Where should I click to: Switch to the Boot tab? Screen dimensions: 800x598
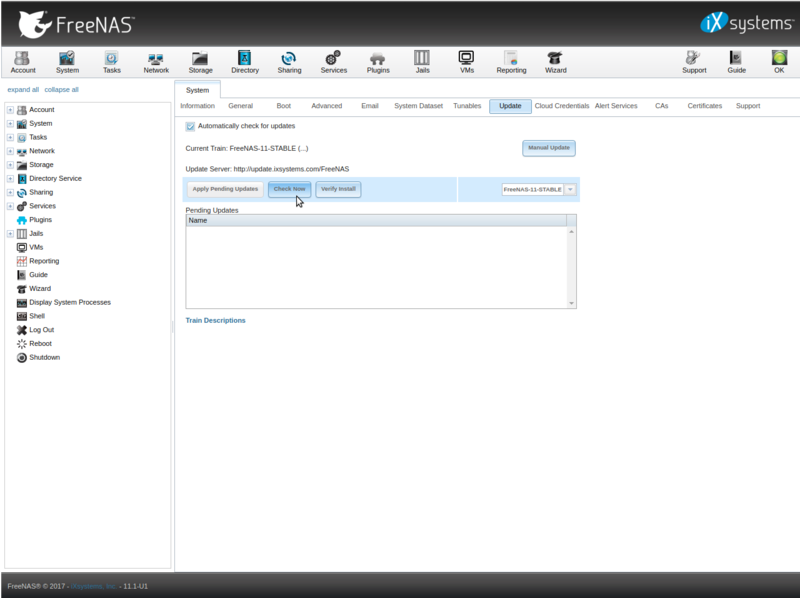[x=284, y=106]
